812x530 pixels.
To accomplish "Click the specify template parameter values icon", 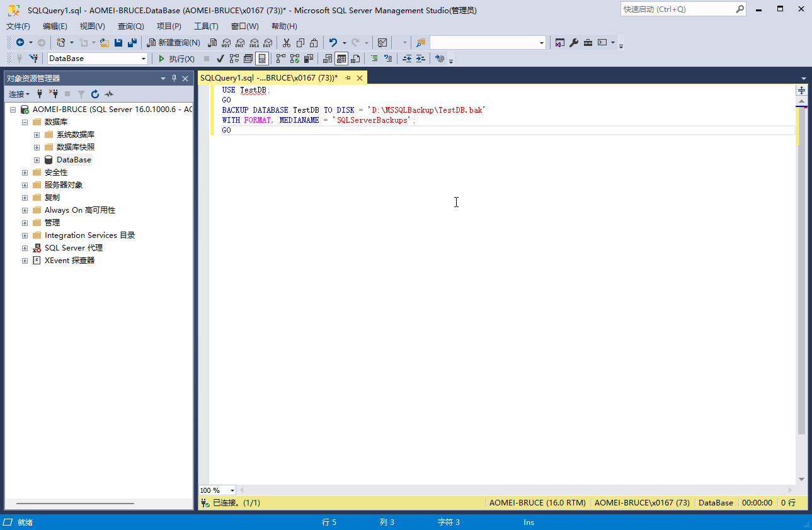I will (x=440, y=59).
